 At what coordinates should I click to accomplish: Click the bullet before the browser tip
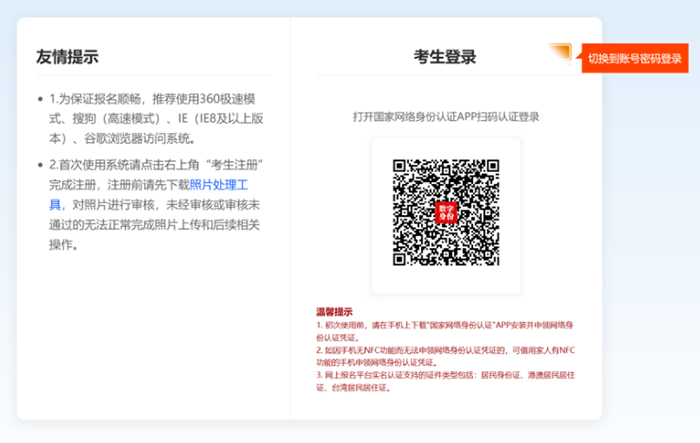(40, 101)
